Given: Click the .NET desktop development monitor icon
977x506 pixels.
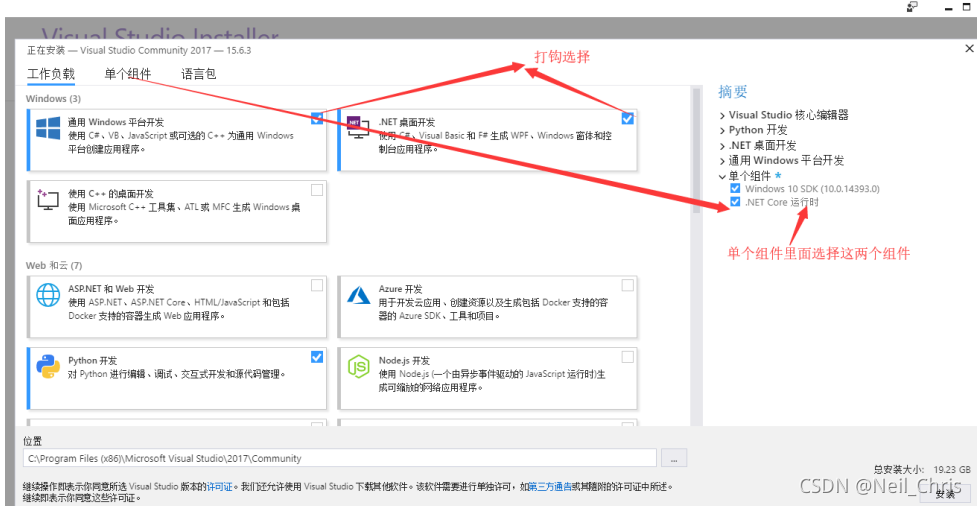Looking at the screenshot, I should [x=357, y=127].
